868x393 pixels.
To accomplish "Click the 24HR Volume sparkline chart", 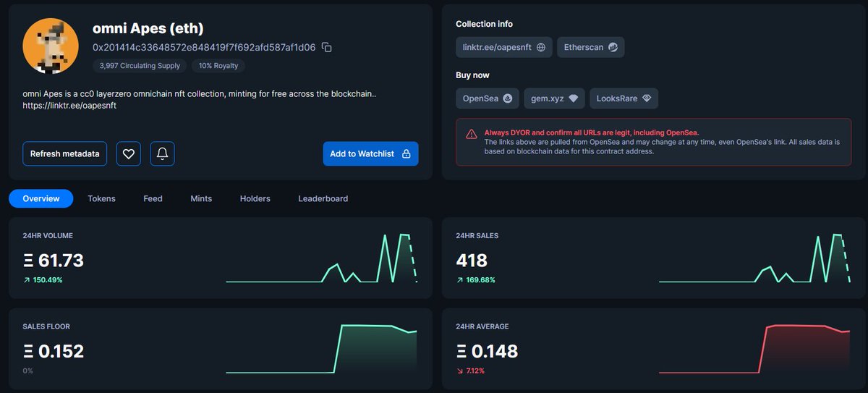I will 322,258.
